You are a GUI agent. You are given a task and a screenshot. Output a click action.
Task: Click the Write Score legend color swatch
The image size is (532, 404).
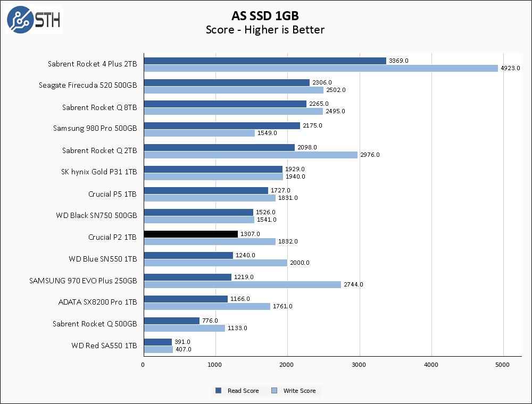click(274, 390)
